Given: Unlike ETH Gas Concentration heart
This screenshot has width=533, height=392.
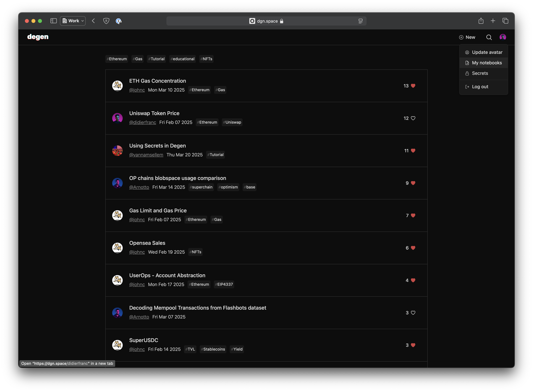Looking at the screenshot, I should [413, 86].
